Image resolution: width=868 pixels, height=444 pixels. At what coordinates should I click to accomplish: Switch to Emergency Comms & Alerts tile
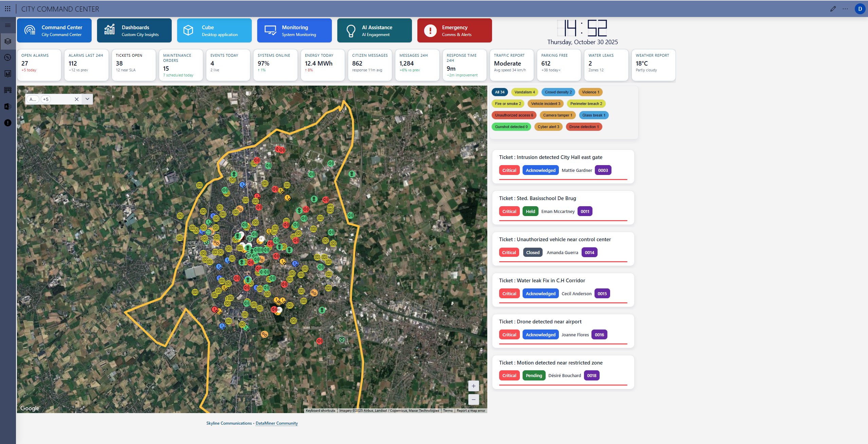[454, 31]
